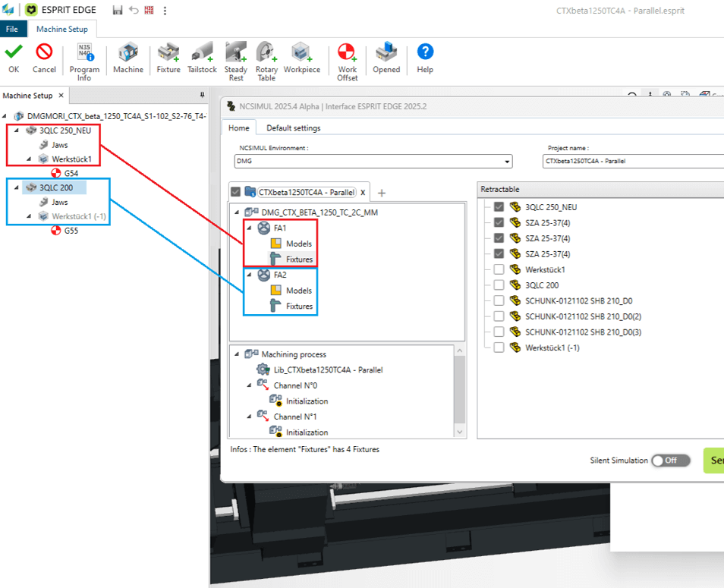Select Werkstück1 (-1) in Machine Setup tree
Viewport: 724px width, 588px height.
click(x=79, y=216)
